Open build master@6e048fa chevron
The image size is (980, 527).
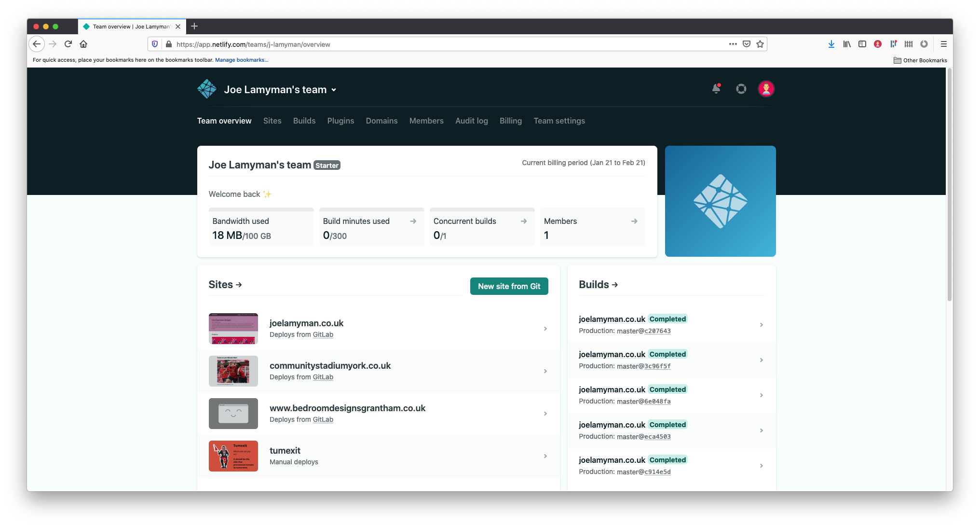[762, 395]
